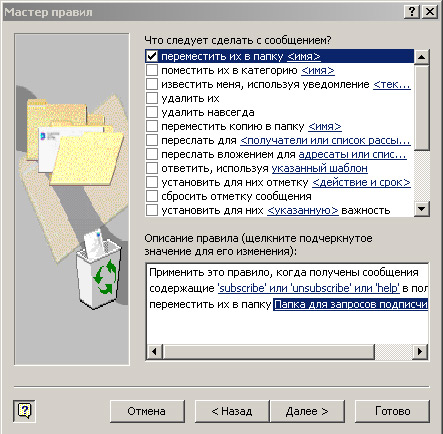The width and height of the screenshot is (443, 434).
Task: Click description box scroll left arrow
Action: 154,351
